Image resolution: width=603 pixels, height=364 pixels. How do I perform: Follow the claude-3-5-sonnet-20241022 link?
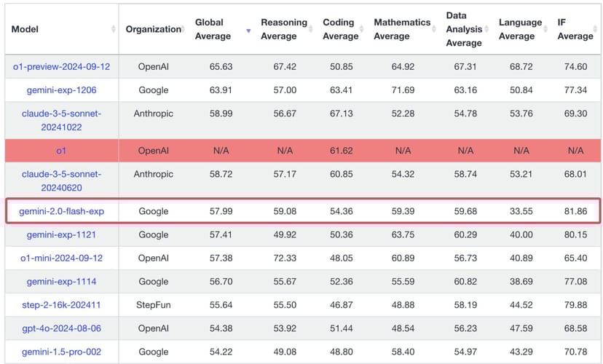coord(61,119)
